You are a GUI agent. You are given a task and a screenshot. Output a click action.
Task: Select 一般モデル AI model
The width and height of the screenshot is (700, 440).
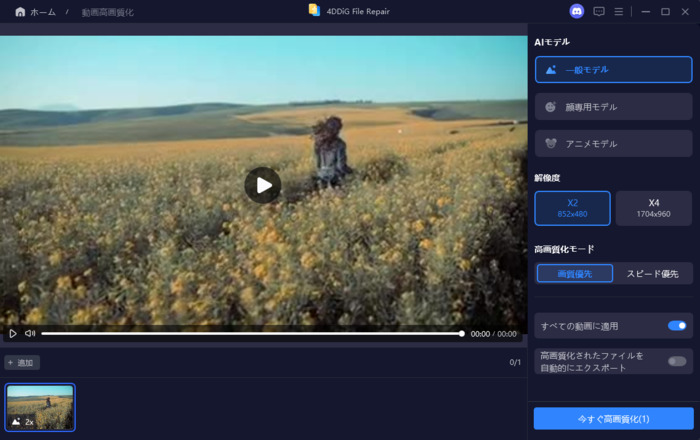click(x=613, y=70)
